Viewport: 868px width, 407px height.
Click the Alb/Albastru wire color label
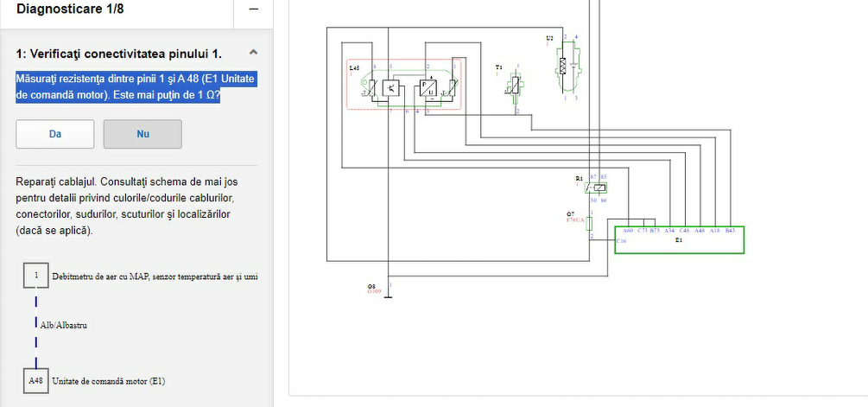pos(63,326)
